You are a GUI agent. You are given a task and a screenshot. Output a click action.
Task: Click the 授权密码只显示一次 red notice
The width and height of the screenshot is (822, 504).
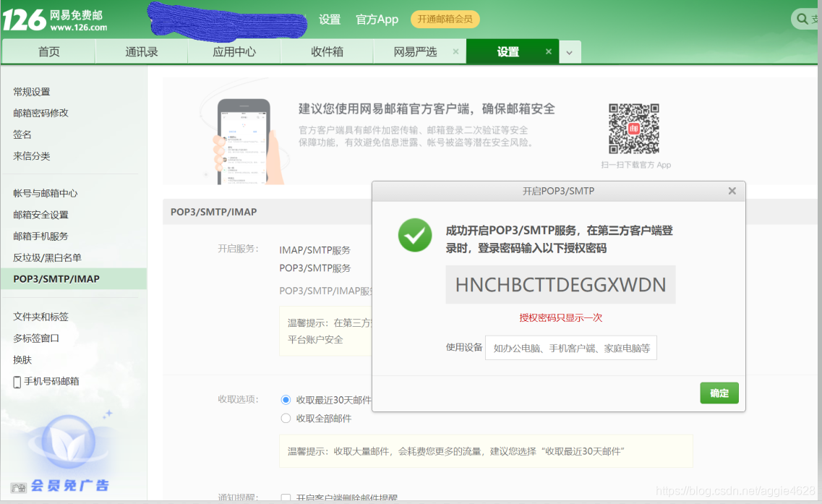tap(560, 317)
